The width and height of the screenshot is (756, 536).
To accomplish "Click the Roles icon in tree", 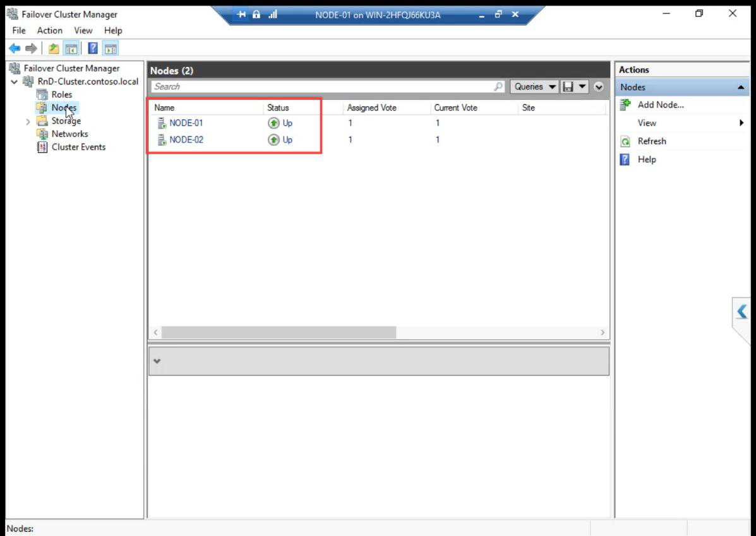I will coord(42,95).
